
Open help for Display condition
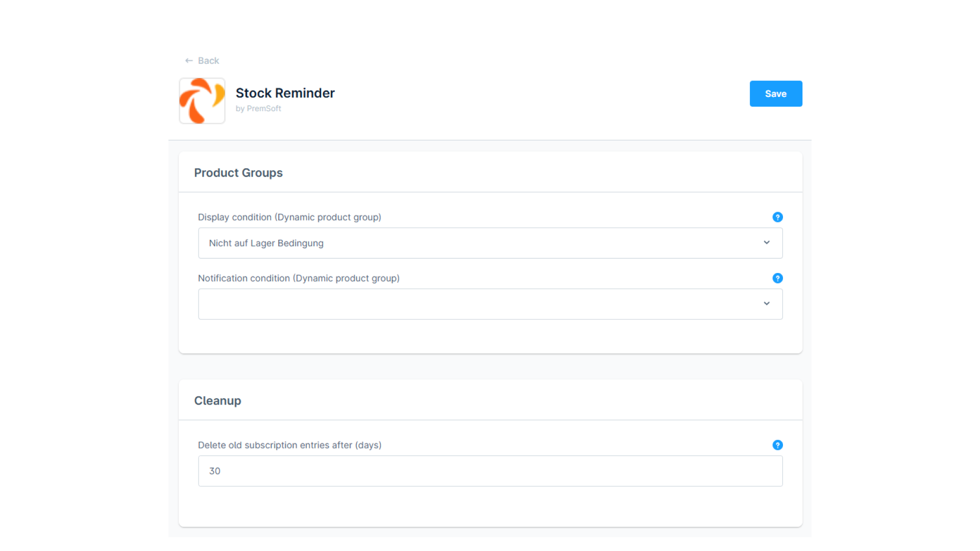point(777,217)
